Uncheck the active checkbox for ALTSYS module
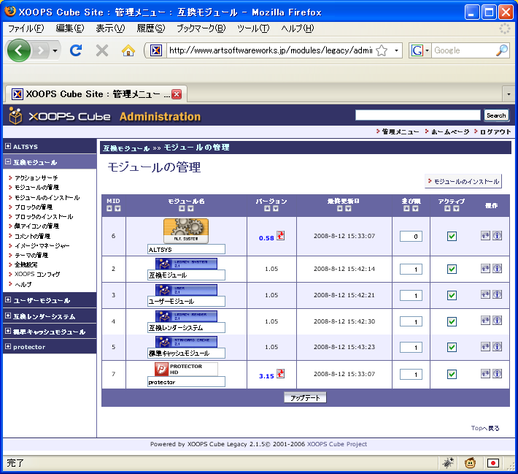518x474 pixels. pyautogui.click(x=452, y=236)
